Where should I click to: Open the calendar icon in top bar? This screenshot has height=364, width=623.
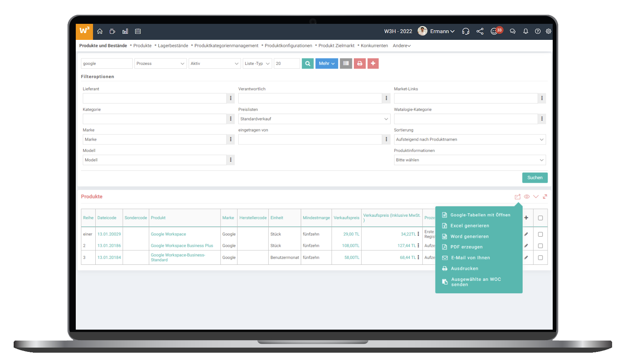(138, 31)
